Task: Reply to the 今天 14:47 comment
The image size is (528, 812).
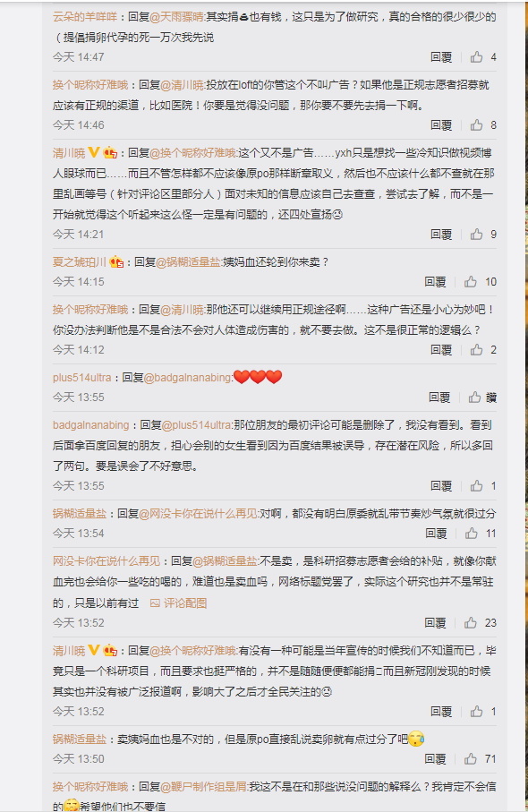Action: [441, 57]
